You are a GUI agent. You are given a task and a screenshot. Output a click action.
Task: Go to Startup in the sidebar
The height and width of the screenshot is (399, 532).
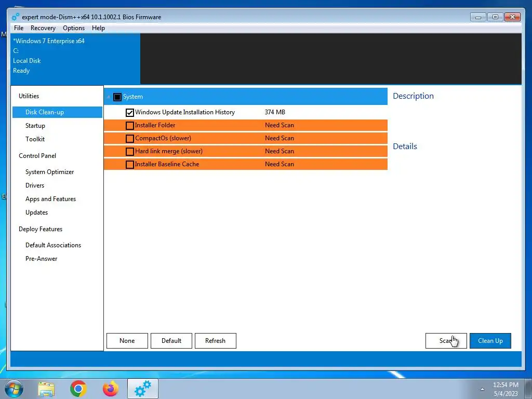35,126
